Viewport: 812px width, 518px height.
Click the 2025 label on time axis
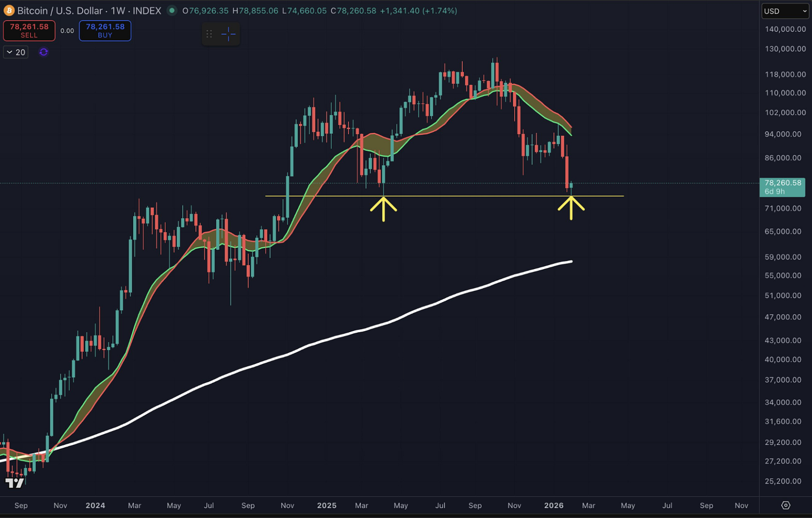point(327,505)
